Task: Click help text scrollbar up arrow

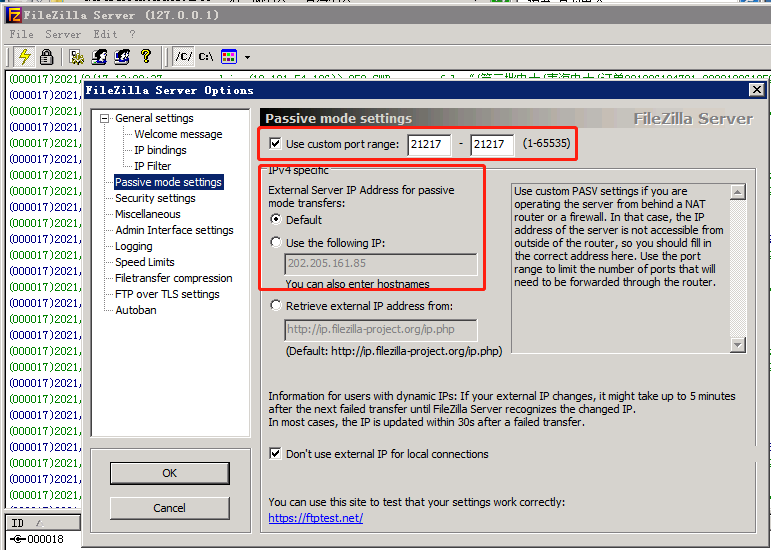Action: (x=738, y=192)
